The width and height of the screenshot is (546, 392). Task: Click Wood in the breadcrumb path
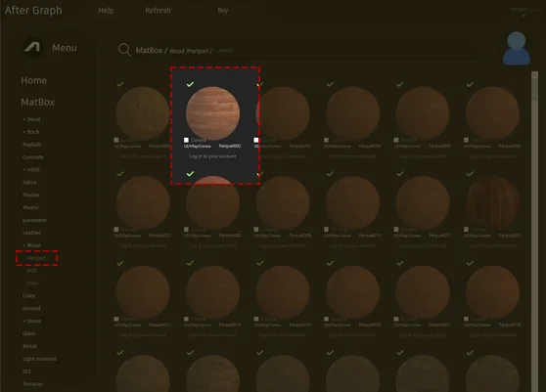177,51
